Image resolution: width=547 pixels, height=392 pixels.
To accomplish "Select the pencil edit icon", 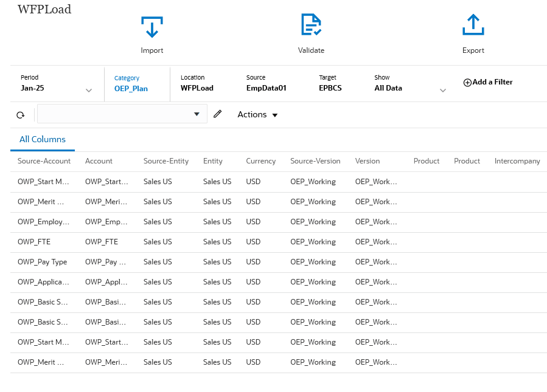I will click(x=218, y=114).
